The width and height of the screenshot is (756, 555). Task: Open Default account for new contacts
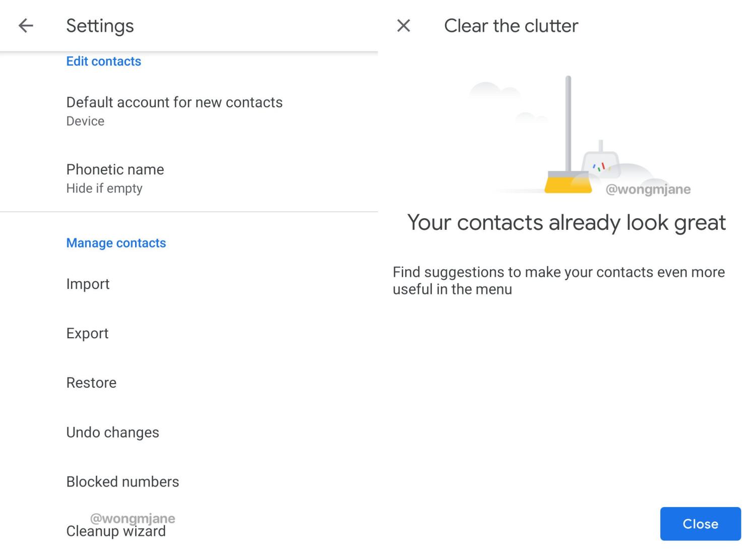(x=174, y=111)
